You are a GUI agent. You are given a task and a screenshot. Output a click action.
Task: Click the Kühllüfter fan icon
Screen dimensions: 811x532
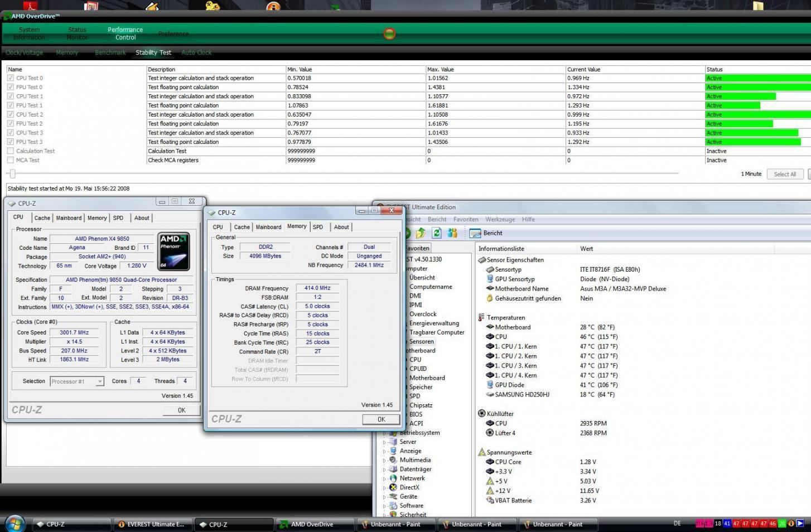pyautogui.click(x=482, y=414)
